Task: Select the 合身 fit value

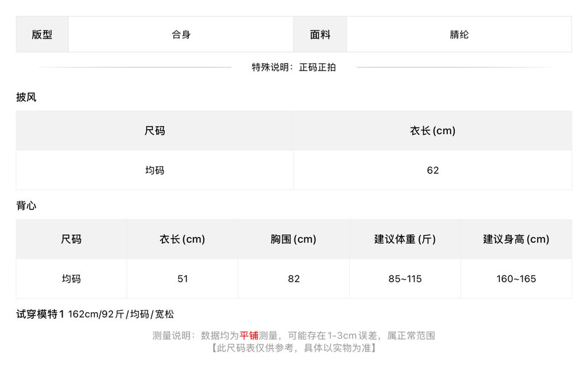Action: pyautogui.click(x=181, y=34)
